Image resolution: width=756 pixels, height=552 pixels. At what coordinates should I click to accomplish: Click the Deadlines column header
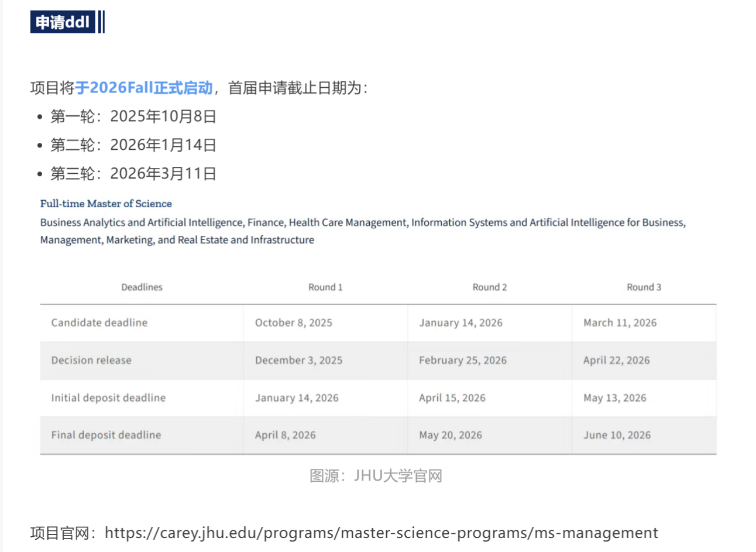pyautogui.click(x=142, y=287)
